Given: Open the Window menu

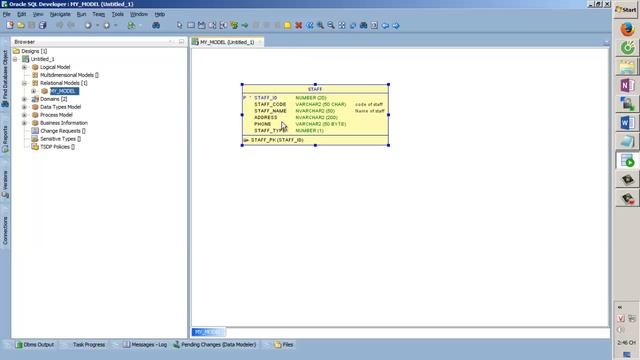Looking at the screenshot, I should click(x=139, y=14).
